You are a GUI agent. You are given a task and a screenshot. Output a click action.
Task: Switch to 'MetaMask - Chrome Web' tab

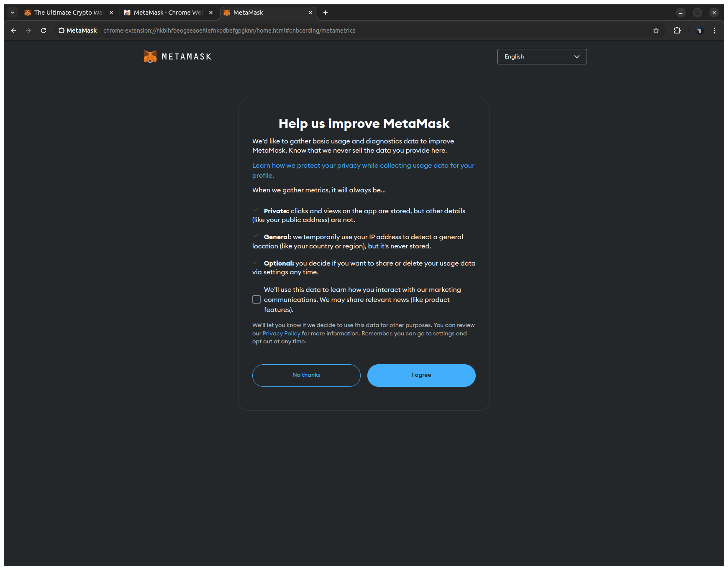point(168,13)
